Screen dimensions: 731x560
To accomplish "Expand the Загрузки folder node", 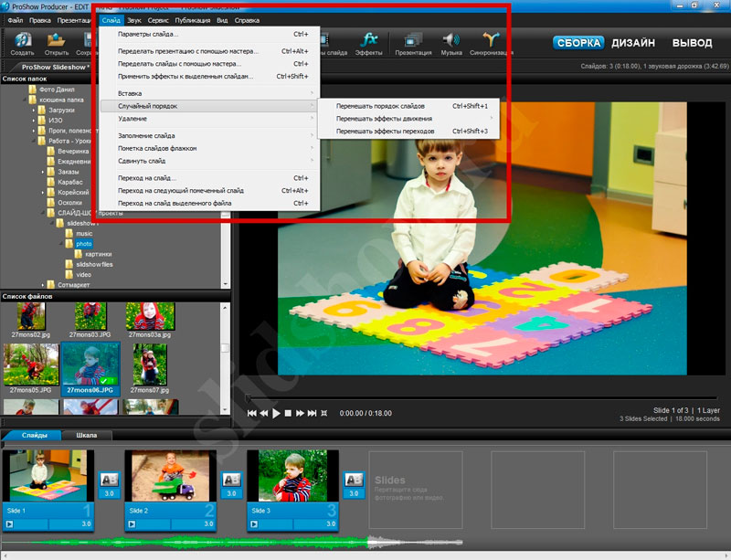I will pos(34,111).
